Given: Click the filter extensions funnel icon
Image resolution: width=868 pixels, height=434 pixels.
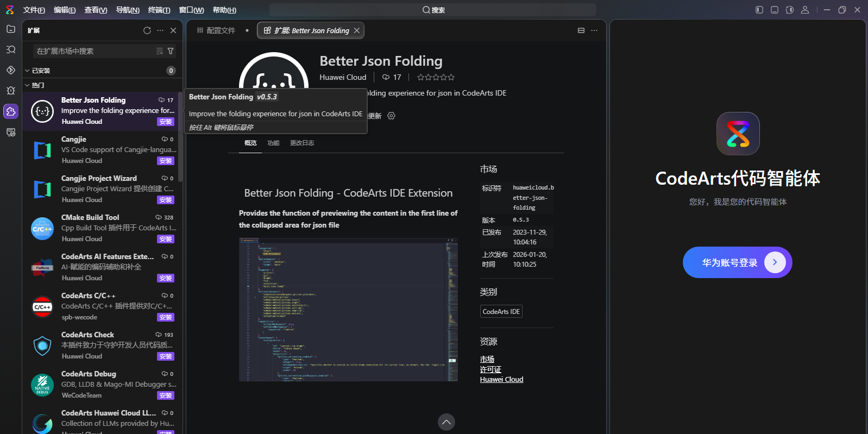Looking at the screenshot, I should click(x=171, y=51).
